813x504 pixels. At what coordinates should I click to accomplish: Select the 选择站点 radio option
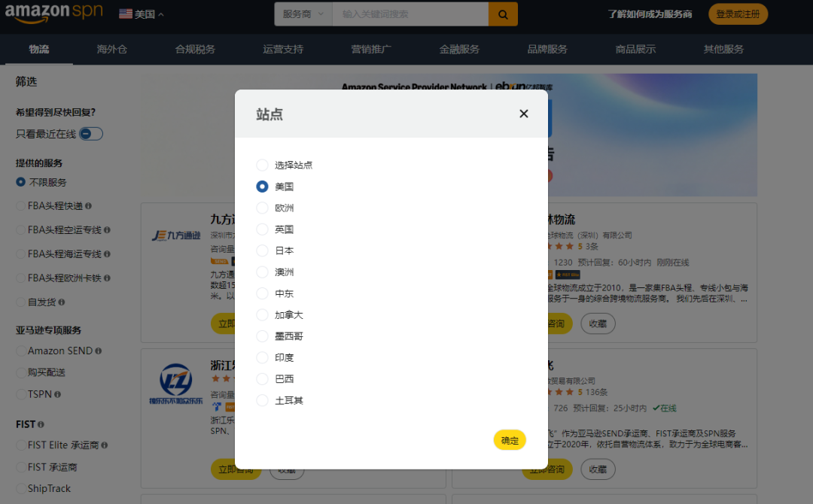pyautogui.click(x=263, y=165)
